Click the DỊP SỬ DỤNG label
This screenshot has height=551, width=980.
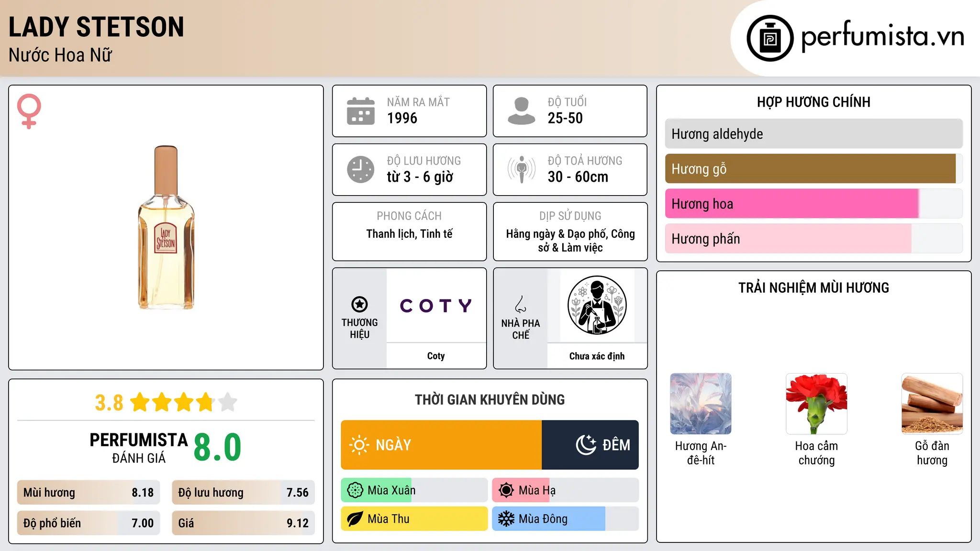570,216
